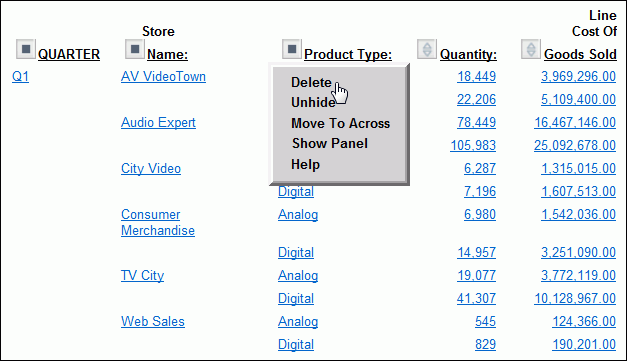Select Show Panel in the menu
Viewport: 627px width, 361px height.
pyautogui.click(x=329, y=144)
